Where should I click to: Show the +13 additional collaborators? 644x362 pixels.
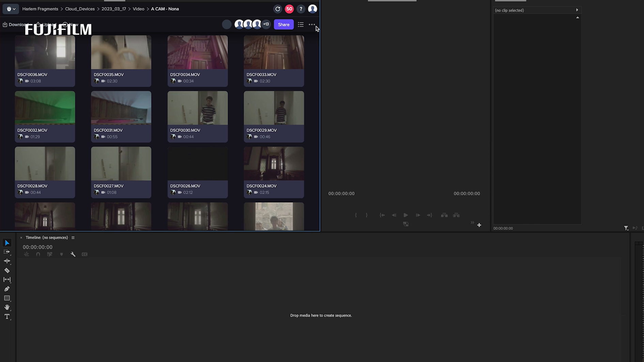pyautogui.click(x=266, y=24)
